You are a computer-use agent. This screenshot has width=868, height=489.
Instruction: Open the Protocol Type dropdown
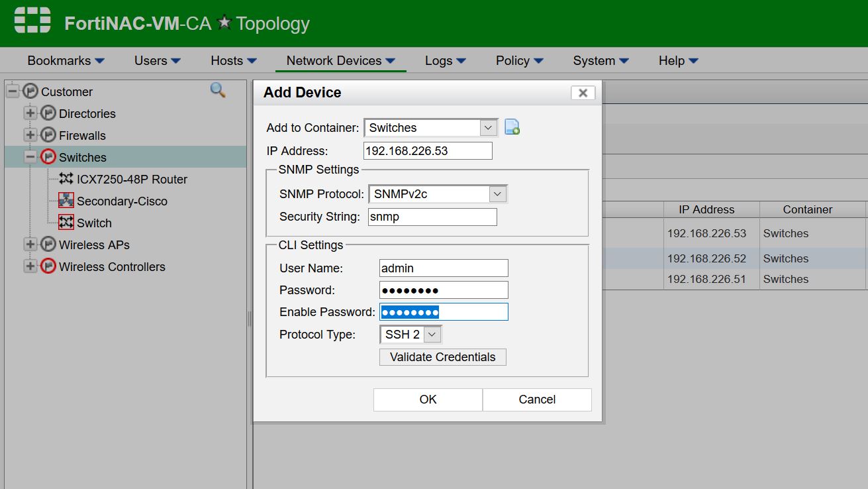tap(432, 335)
